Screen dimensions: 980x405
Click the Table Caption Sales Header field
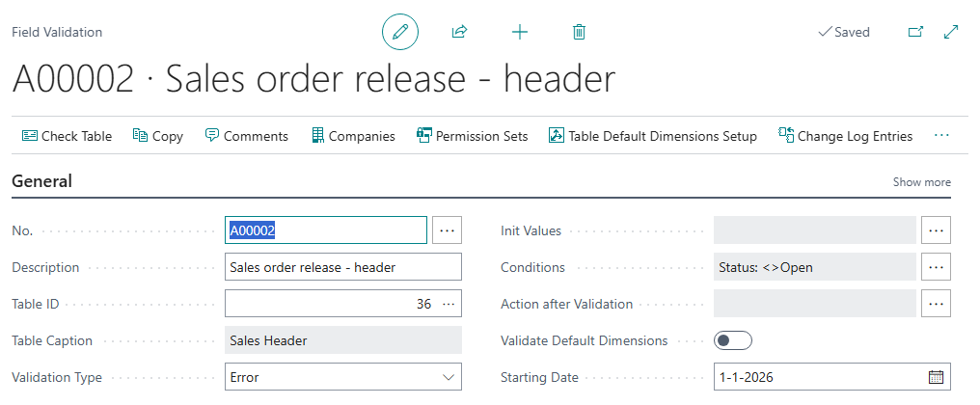[343, 340]
